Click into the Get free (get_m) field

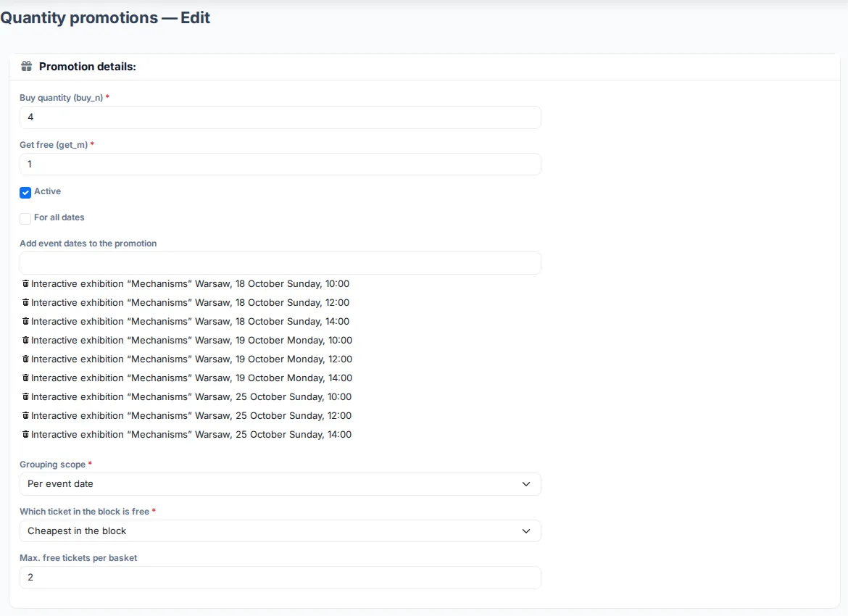pos(280,165)
